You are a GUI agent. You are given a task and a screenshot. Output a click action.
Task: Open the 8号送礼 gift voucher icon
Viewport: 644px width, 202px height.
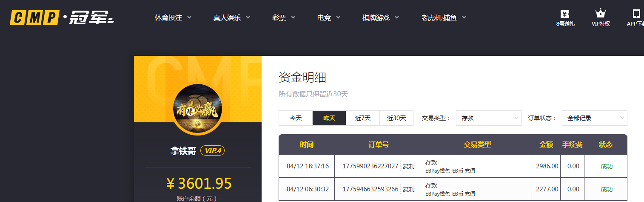coord(565,14)
